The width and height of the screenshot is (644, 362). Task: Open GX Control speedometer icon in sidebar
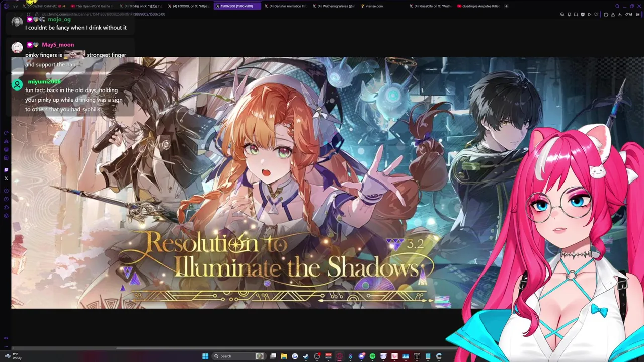pos(6,133)
